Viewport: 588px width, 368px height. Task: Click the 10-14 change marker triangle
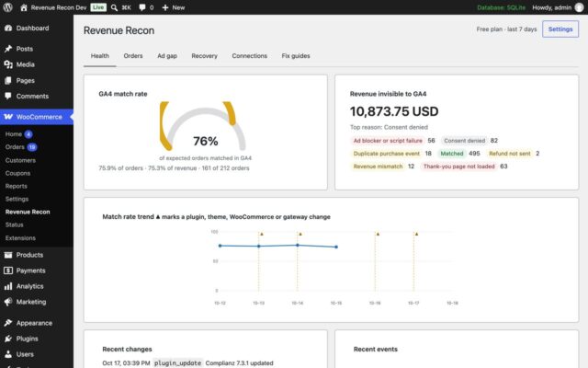pos(300,234)
